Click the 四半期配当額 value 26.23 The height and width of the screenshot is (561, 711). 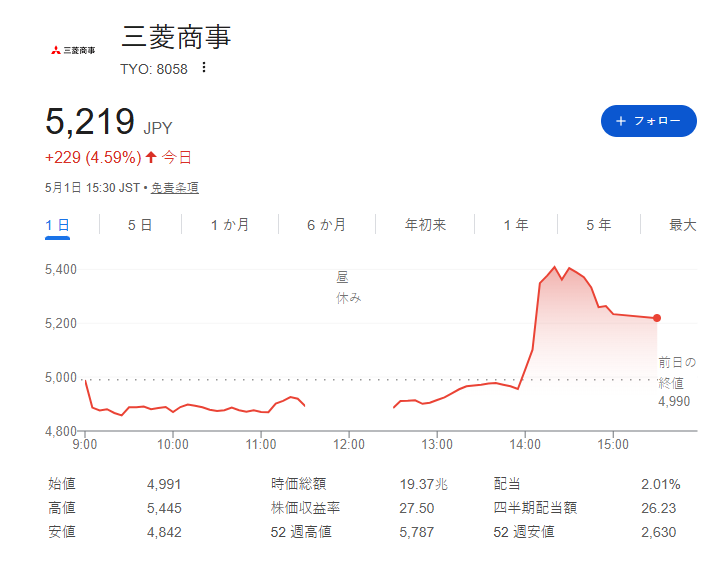tap(658, 508)
